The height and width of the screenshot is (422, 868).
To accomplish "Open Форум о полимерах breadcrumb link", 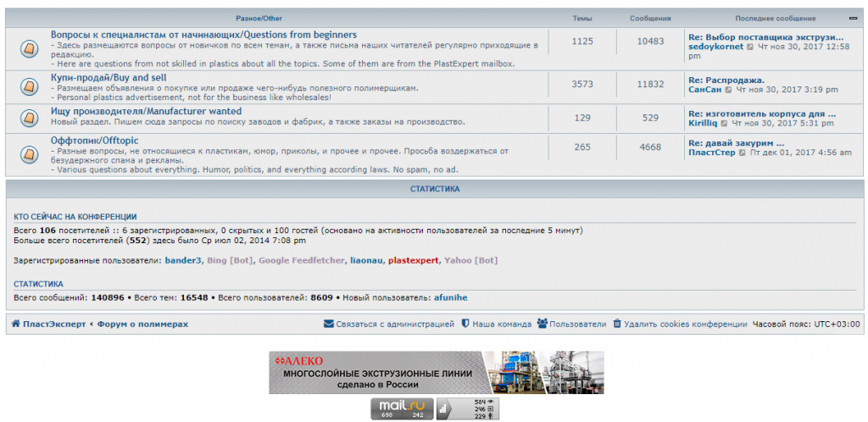I will (142, 324).
